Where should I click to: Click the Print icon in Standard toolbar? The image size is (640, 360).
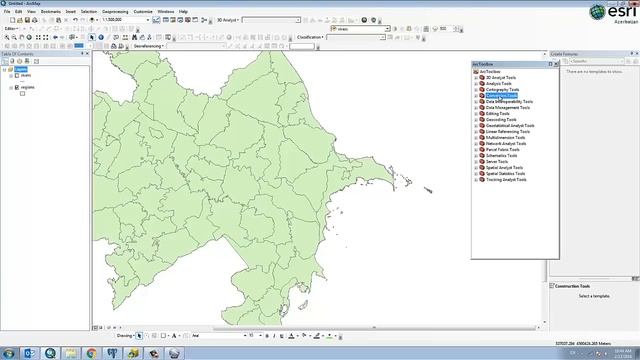point(34,20)
